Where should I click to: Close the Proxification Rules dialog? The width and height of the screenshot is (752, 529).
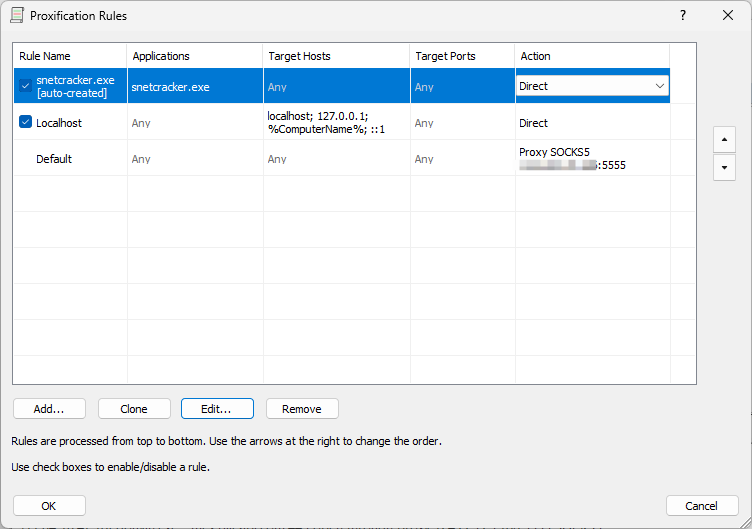(727, 16)
